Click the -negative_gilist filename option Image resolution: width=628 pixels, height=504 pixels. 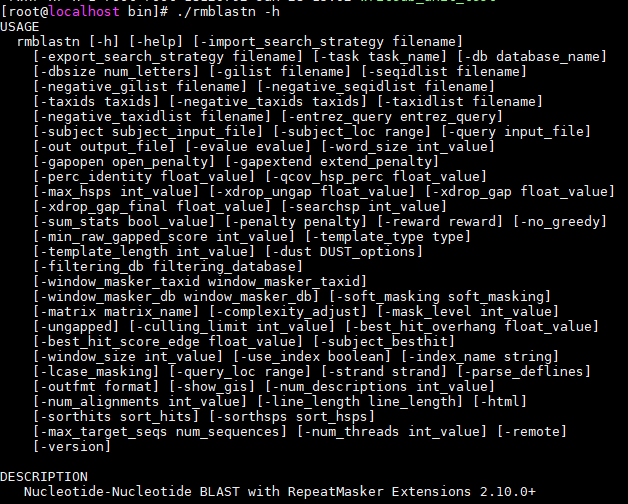(140, 87)
